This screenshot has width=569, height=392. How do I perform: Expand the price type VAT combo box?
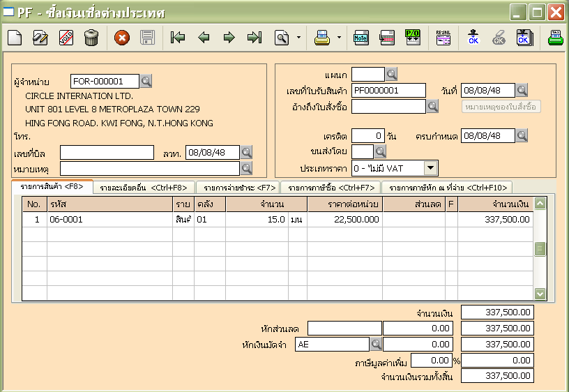click(431, 168)
